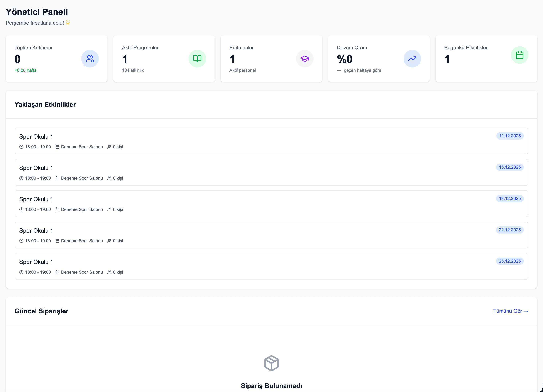
Task: Click the calendar icon in Bugünkü Etkinlikler card
Action: pyautogui.click(x=519, y=55)
